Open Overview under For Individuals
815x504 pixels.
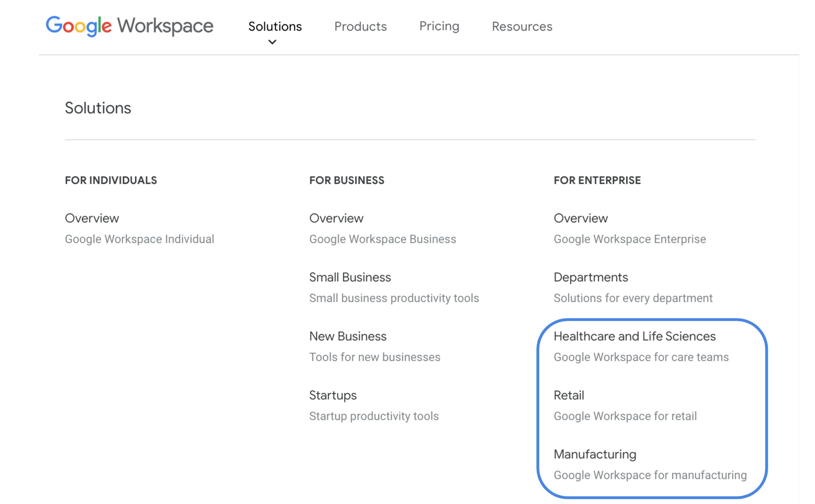pos(92,218)
